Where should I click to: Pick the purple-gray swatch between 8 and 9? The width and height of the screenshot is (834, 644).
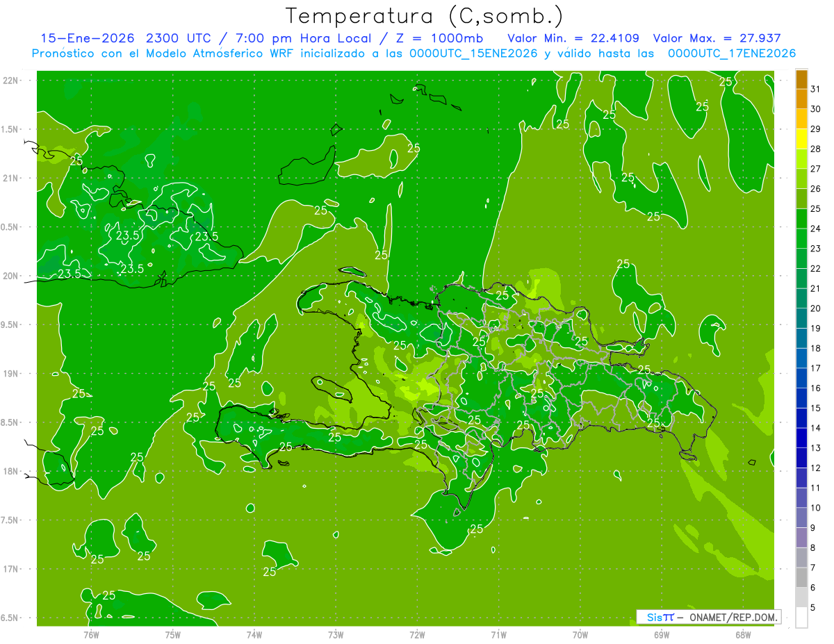click(801, 538)
